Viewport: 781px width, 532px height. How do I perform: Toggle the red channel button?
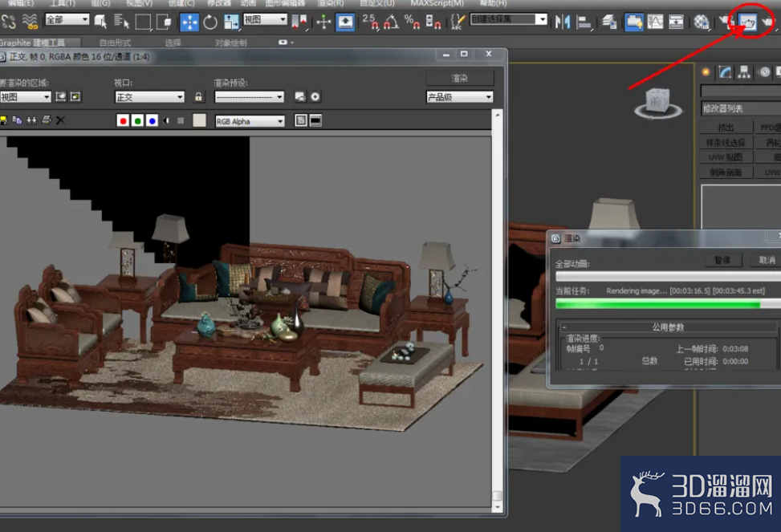(123, 120)
